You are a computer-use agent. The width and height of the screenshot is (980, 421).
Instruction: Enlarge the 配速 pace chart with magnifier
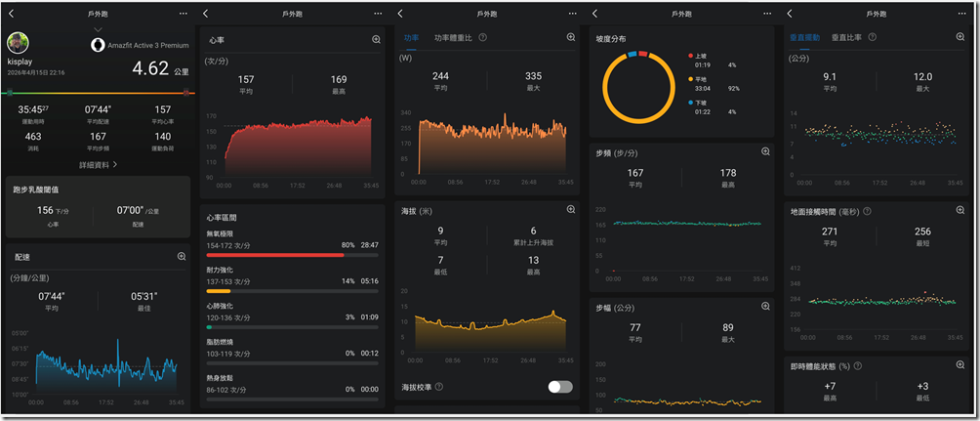click(x=182, y=256)
